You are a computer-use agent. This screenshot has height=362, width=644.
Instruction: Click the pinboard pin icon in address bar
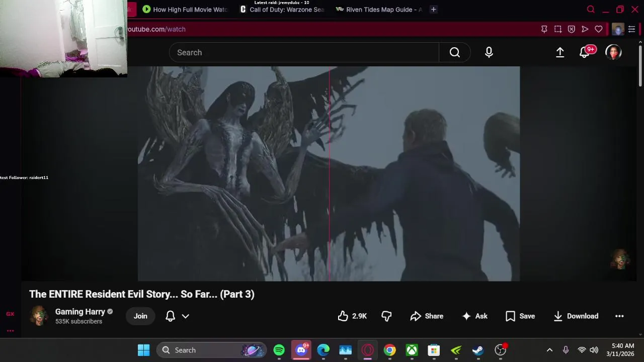[x=544, y=29]
